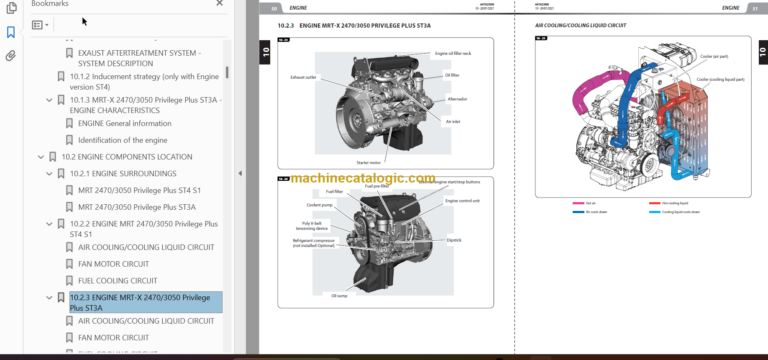Go to 10.1.3 Engine Characteristics bookmark
The height and width of the screenshot is (360, 768).
click(146, 105)
